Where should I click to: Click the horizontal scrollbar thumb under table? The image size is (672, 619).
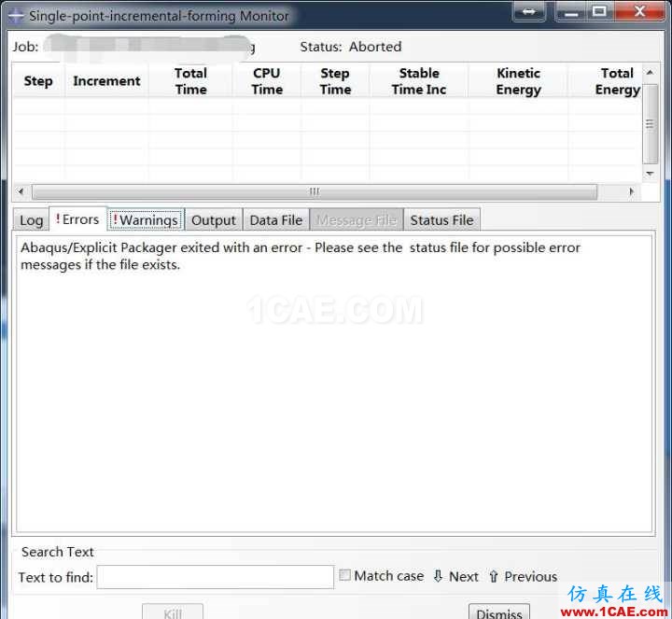click(x=315, y=191)
